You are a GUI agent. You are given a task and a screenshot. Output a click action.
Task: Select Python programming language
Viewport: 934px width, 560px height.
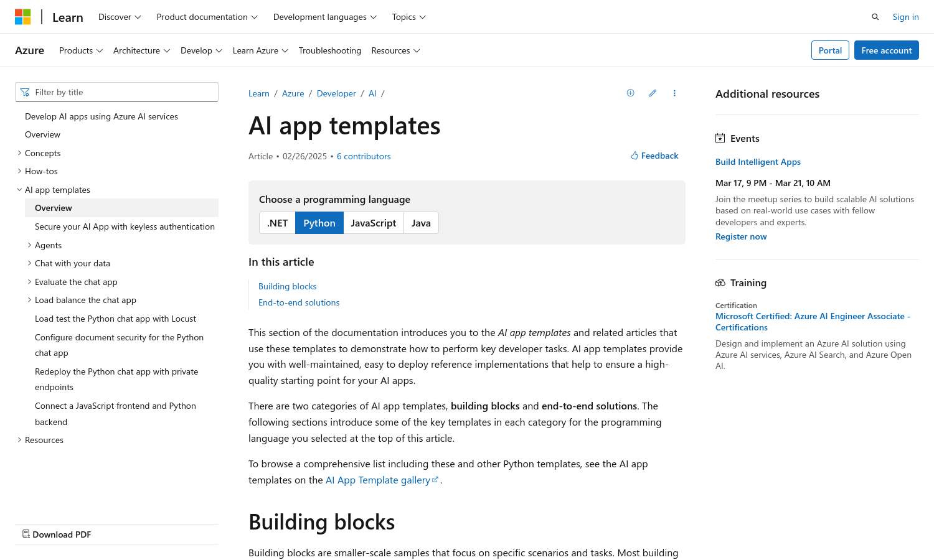pyautogui.click(x=319, y=223)
